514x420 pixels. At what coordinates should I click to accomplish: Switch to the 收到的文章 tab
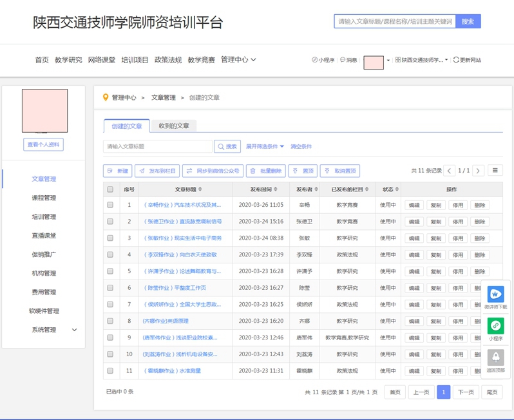pos(174,126)
